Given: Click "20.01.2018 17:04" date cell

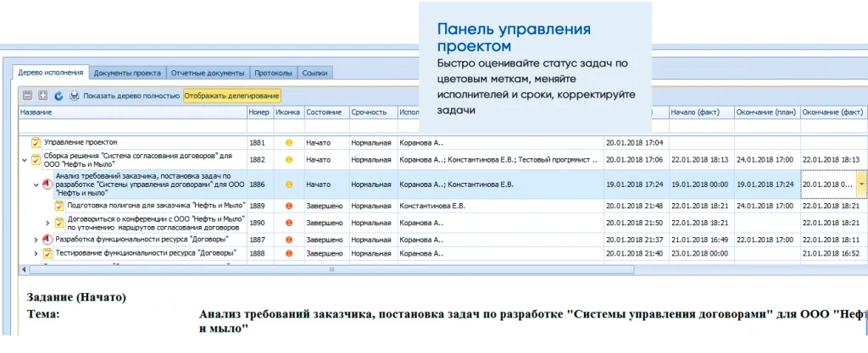Looking at the screenshot, I should click(634, 143).
